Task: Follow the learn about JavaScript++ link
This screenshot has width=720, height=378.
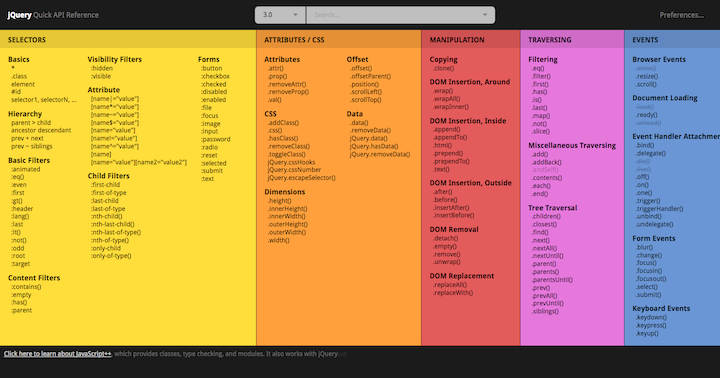Action: pos(57,354)
